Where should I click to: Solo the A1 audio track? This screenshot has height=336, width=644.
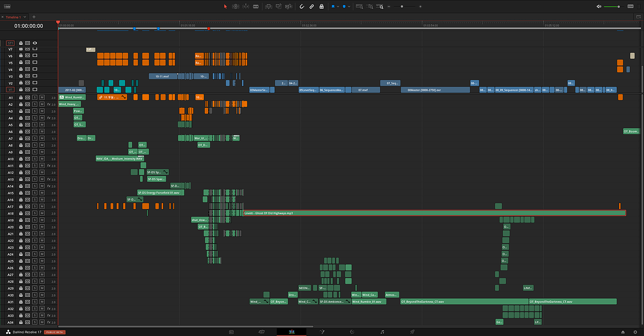(35, 97)
